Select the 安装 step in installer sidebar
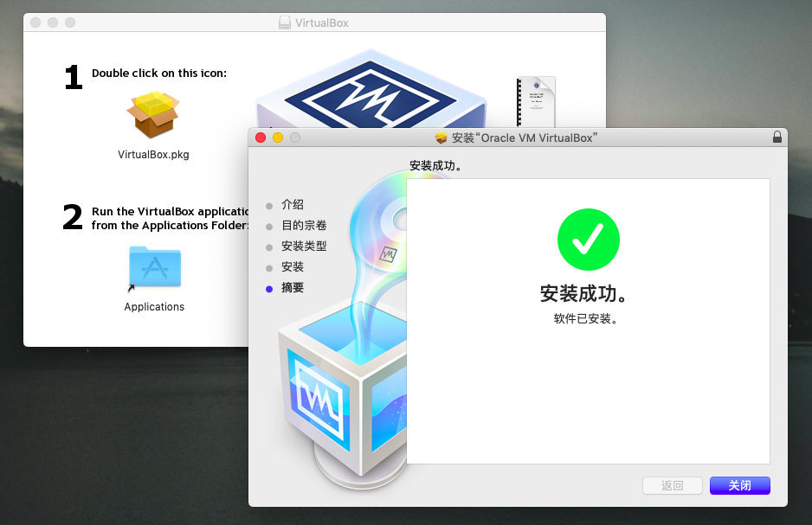The image size is (812, 525). click(x=292, y=267)
